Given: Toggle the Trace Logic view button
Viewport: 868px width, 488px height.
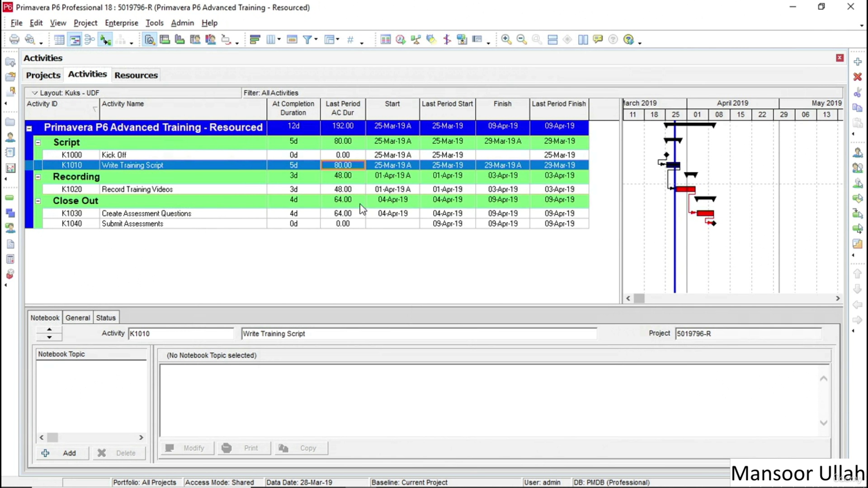Looking at the screenshot, I should (105, 40).
